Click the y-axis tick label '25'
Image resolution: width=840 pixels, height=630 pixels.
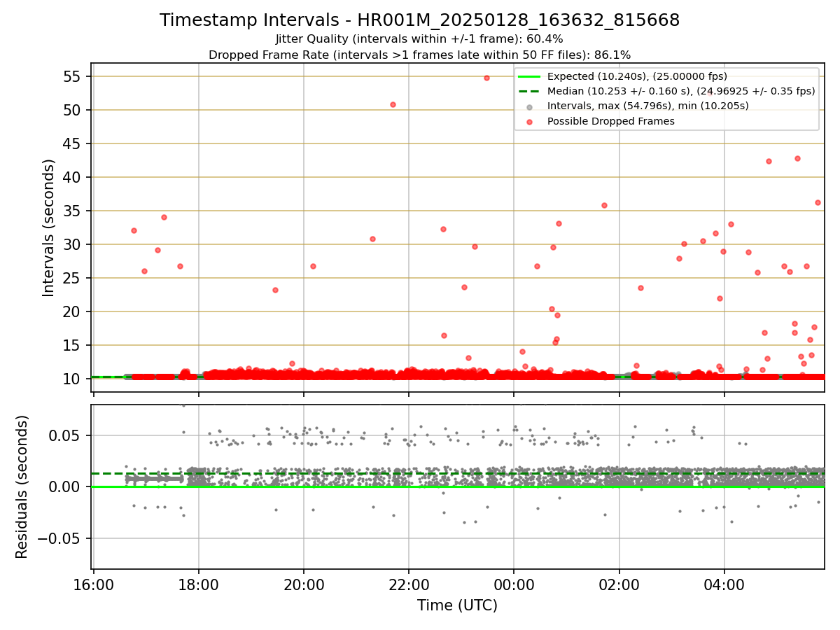tap(72, 278)
